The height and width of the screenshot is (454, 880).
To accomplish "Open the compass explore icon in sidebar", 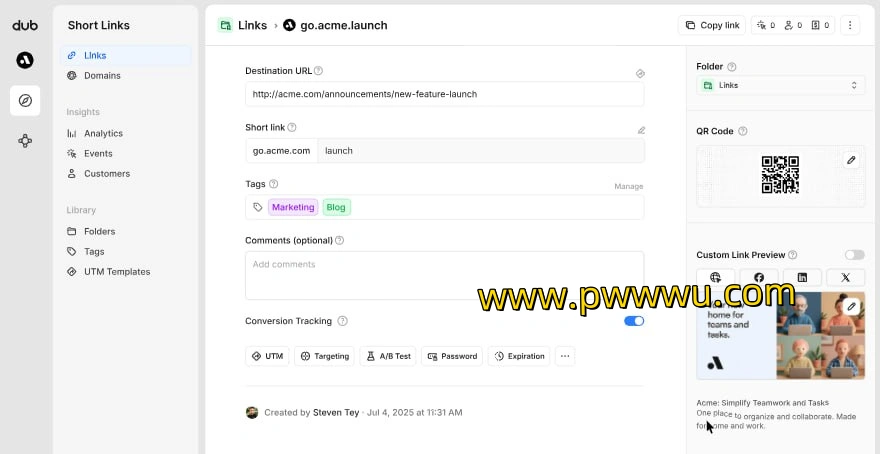I will [x=25, y=100].
